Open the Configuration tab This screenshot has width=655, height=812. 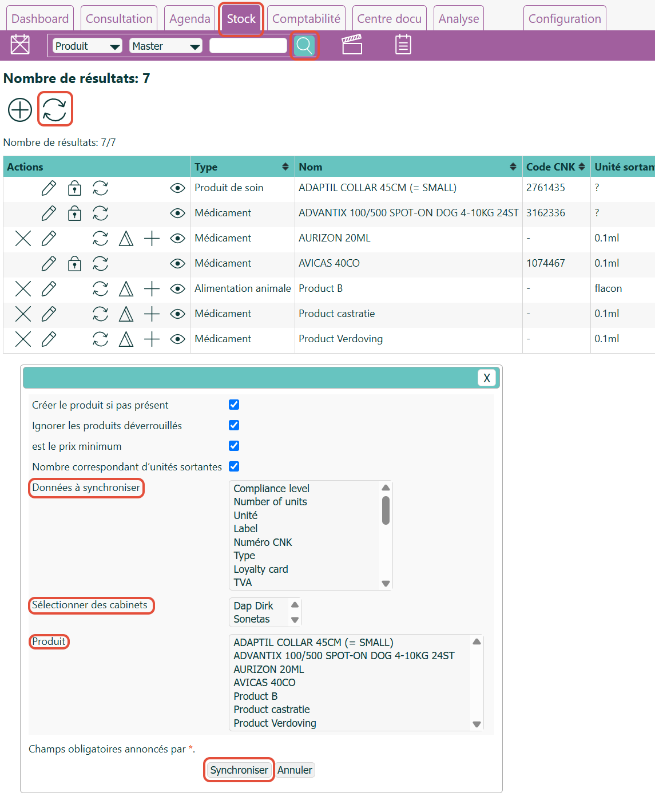point(565,19)
